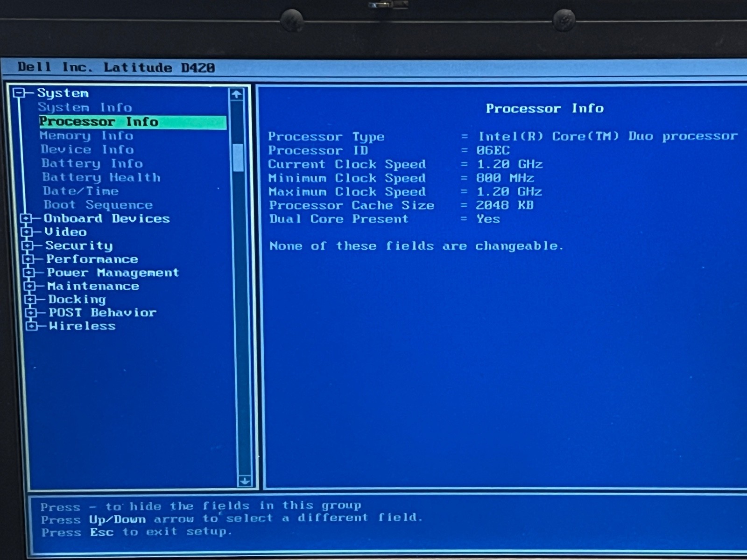Click 'None of these fields are changeable' text
The image size is (747, 560).
click(x=416, y=246)
